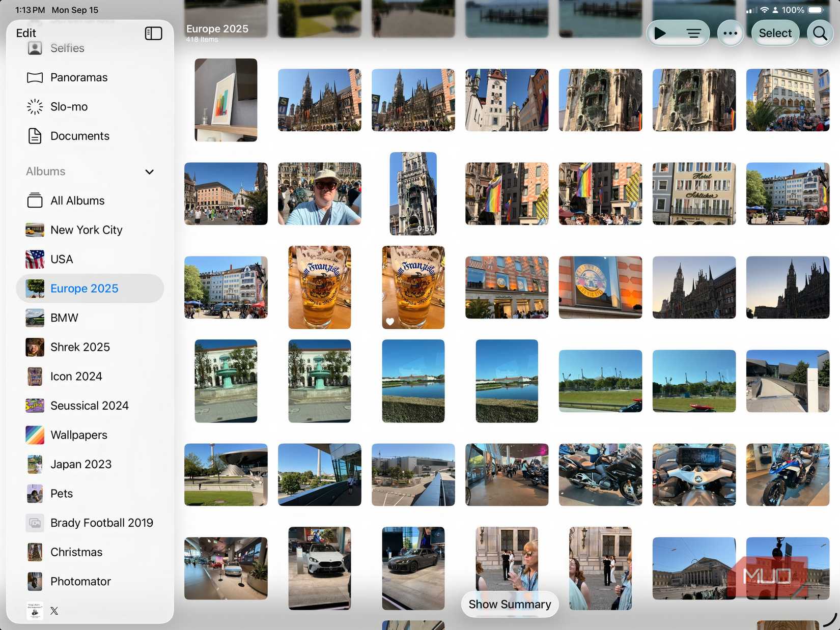Open the more options ellipsis menu
This screenshot has width=840, height=630.
coord(731,33)
